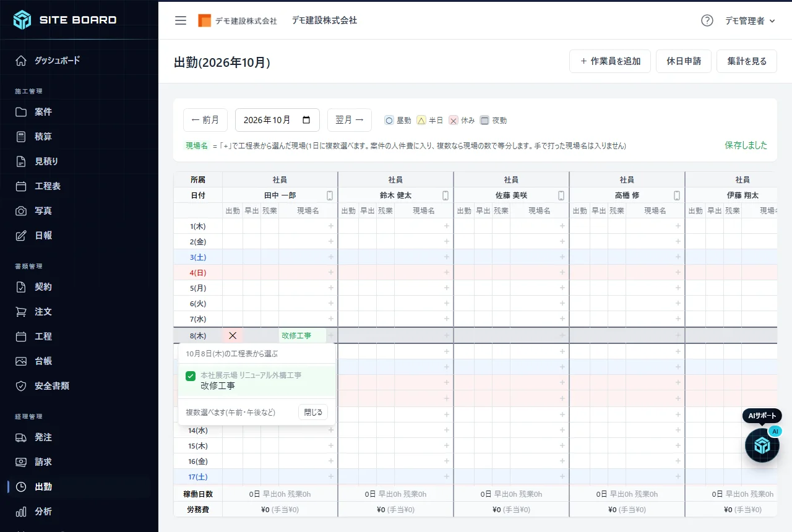Click the 日報 edit icon
792x532 pixels.
[21, 236]
